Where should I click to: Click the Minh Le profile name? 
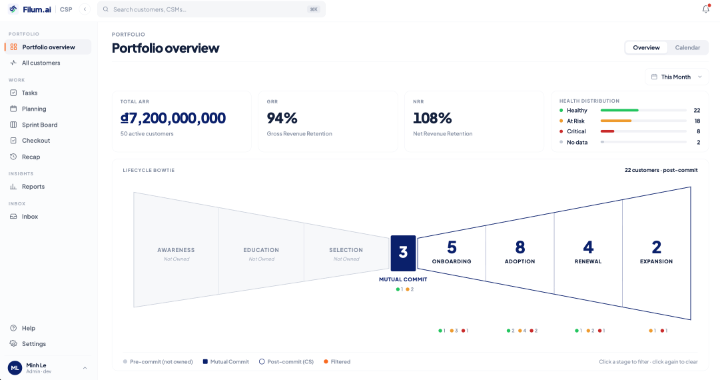coord(36,365)
